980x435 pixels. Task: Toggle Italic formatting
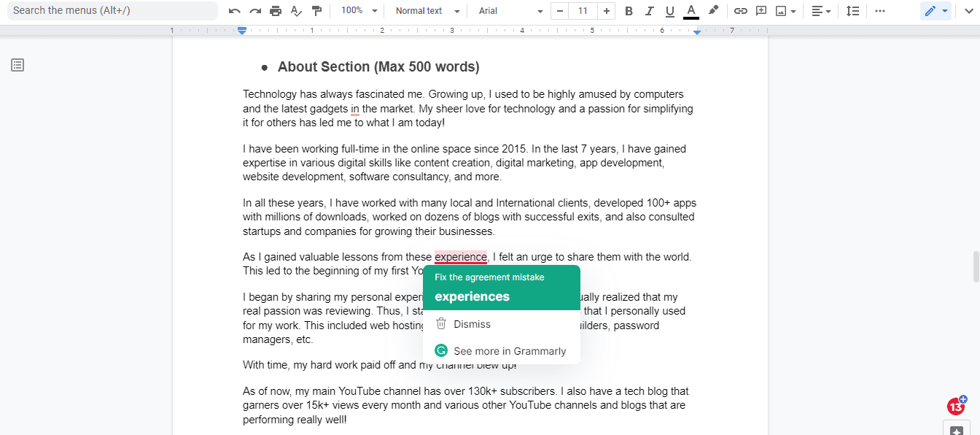(649, 11)
